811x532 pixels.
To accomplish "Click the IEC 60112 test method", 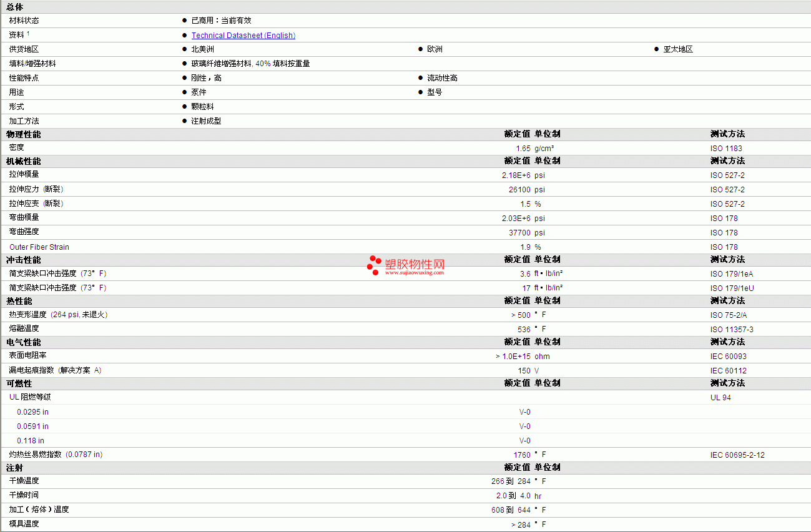I will tap(728, 371).
